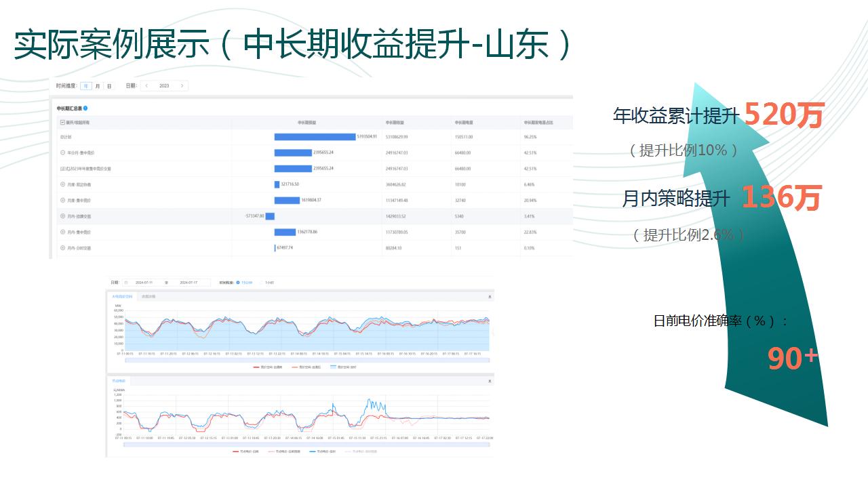Click the 中长期电量 column header
Viewport: 868px width, 488px height.
464,123
